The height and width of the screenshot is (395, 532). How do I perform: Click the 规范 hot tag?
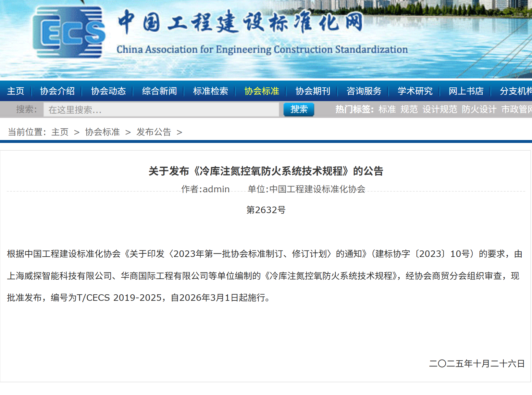pyautogui.click(x=409, y=109)
